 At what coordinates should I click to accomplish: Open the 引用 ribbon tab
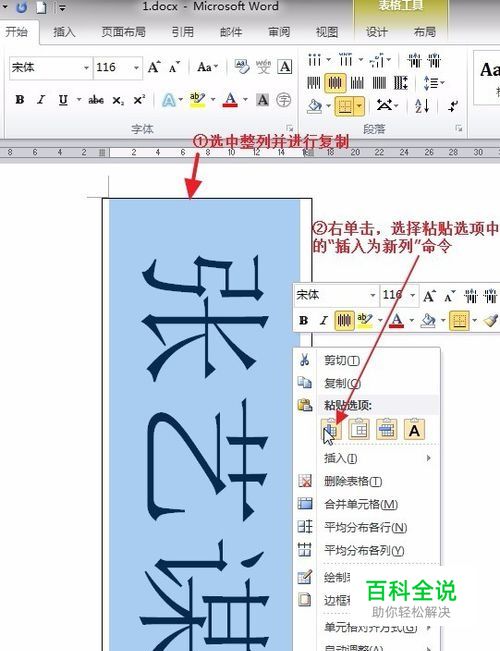pos(183,32)
